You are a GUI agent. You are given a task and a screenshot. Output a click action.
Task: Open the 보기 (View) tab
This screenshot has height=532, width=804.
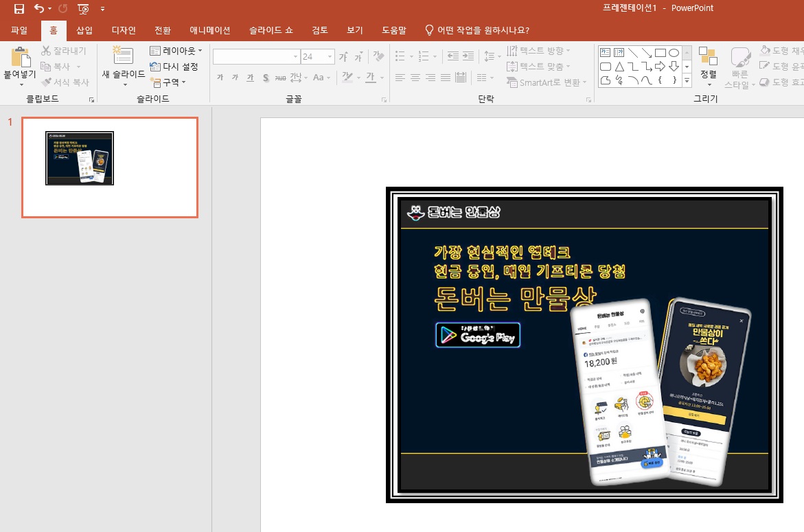[354, 30]
